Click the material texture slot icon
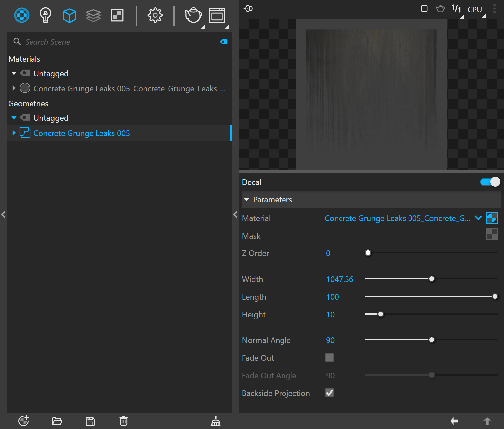Image resolution: width=504 pixels, height=429 pixels. tap(492, 218)
